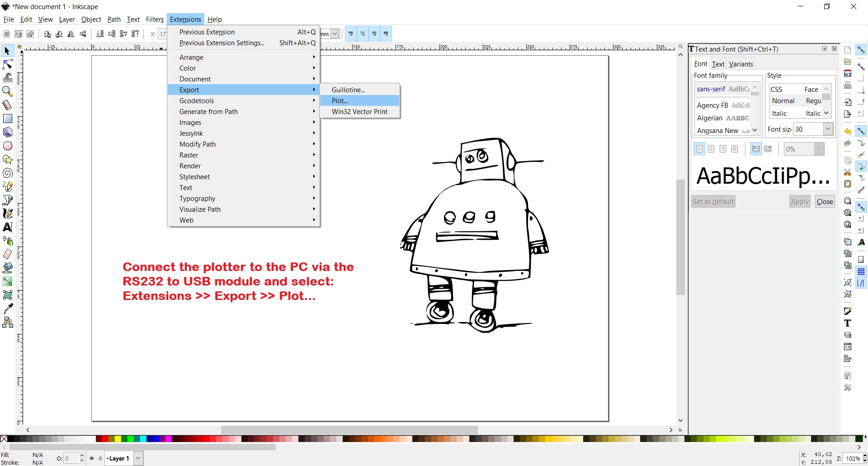Click raise selection to top icon
The image size is (868, 466).
pyautogui.click(x=135, y=34)
